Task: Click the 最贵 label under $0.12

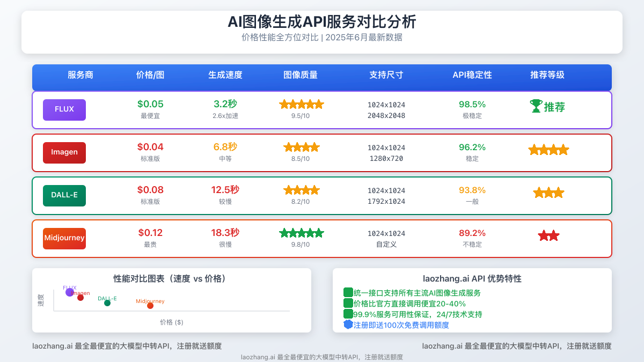Action: pos(150,245)
